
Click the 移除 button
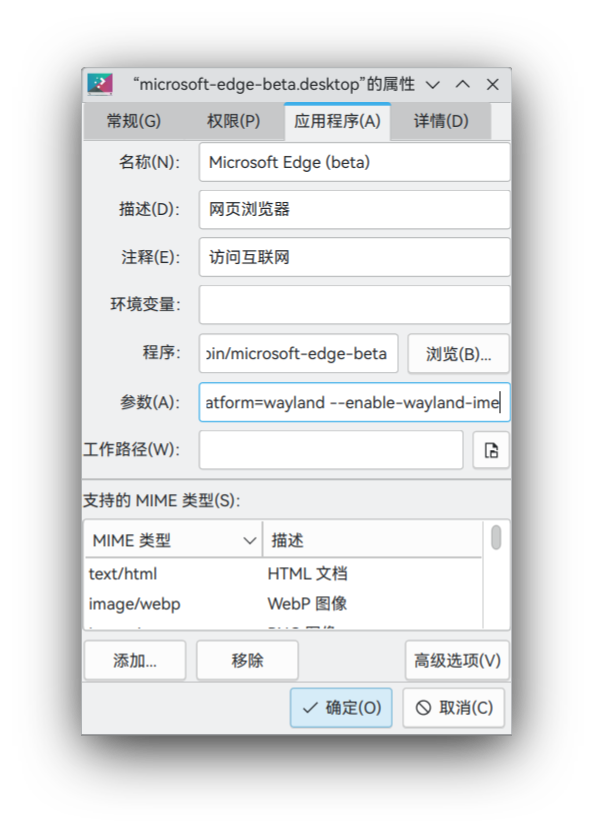pos(247,661)
